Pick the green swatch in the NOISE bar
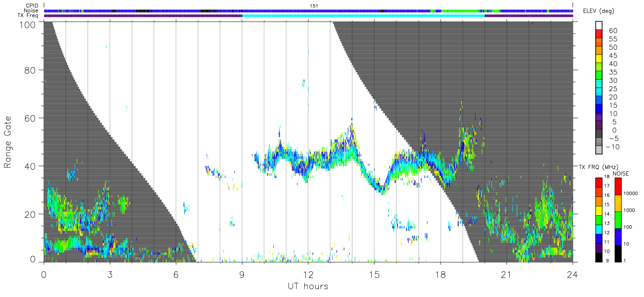 [618, 219]
